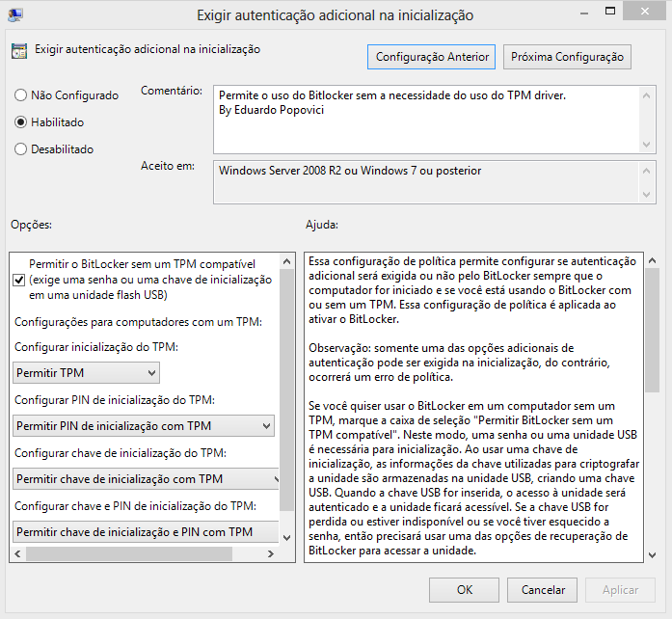Click Opções panel horizontal scroll left arrow
Viewport: 672px width, 619px height.
[x=17, y=553]
